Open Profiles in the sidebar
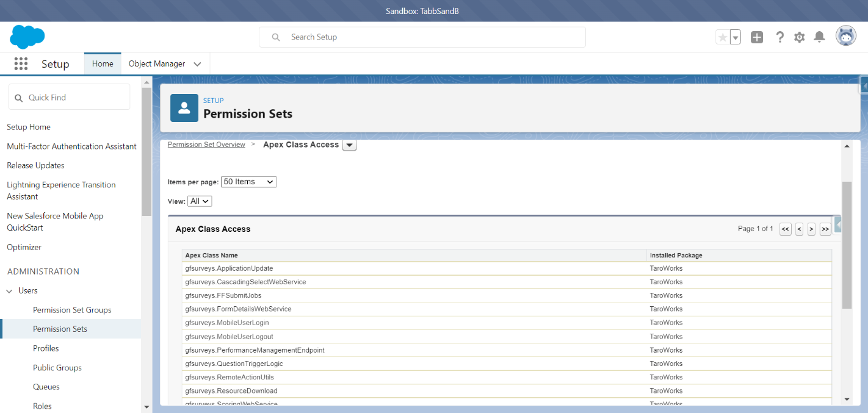The width and height of the screenshot is (868, 413). [46, 348]
